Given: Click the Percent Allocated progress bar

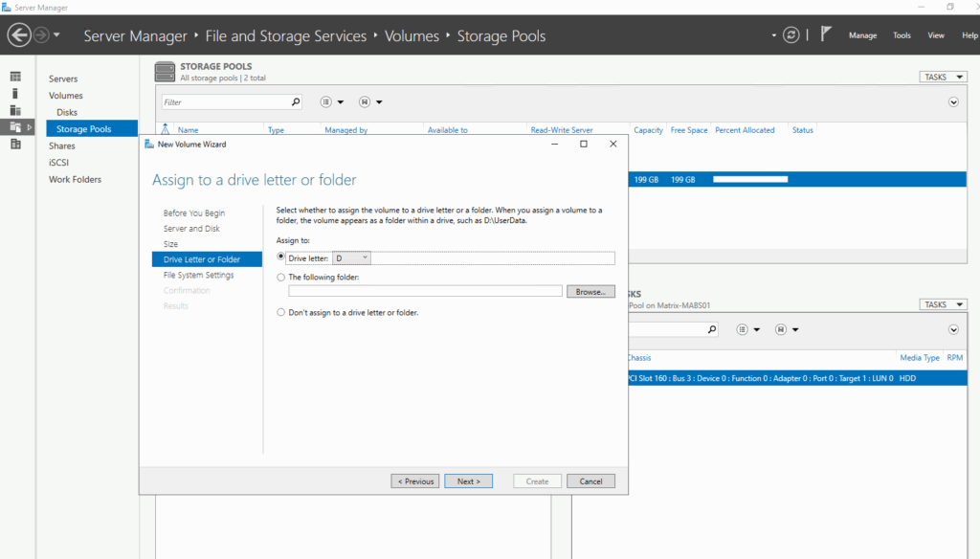Looking at the screenshot, I should 750,179.
